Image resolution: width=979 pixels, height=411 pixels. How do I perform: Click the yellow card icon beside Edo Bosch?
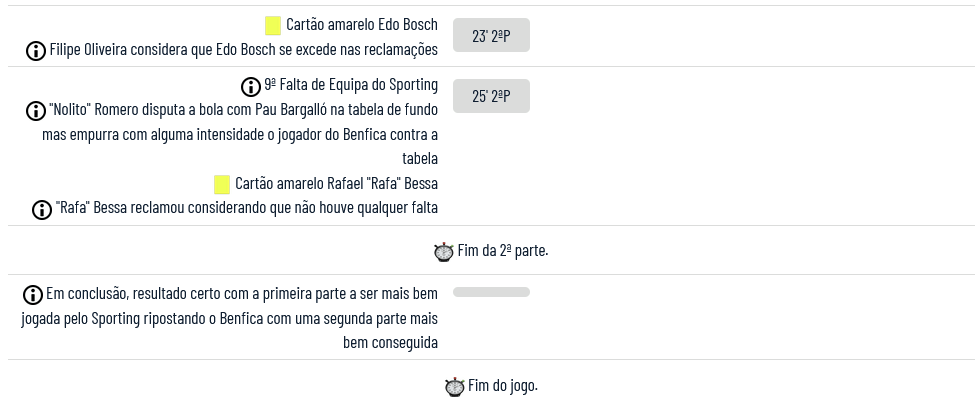click(x=273, y=25)
